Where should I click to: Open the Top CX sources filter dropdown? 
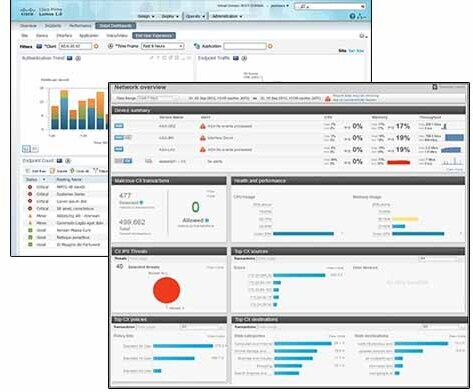(441, 259)
